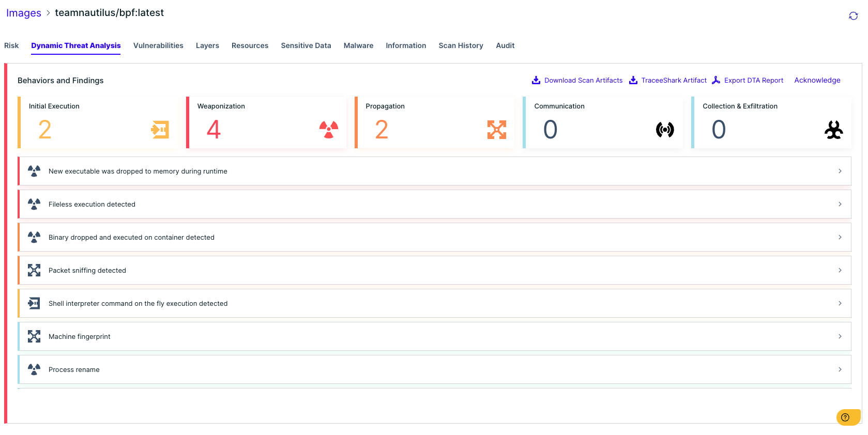Click Export DTA Report link
868x435 pixels.
[x=754, y=80]
